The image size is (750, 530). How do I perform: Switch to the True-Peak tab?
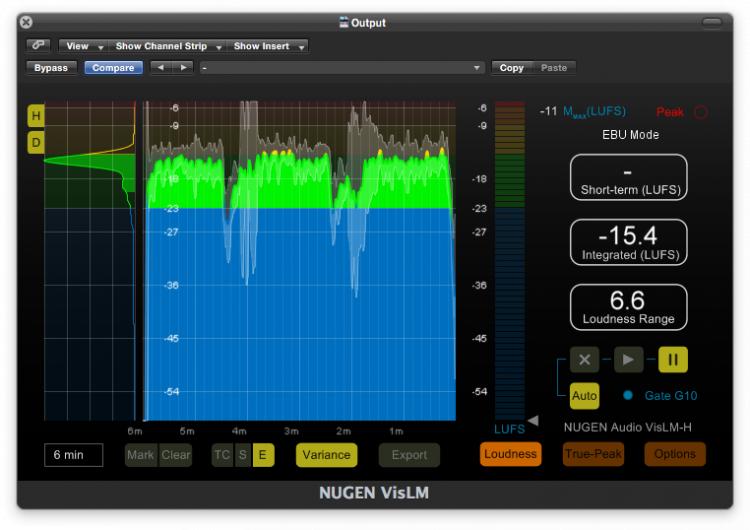[594, 453]
